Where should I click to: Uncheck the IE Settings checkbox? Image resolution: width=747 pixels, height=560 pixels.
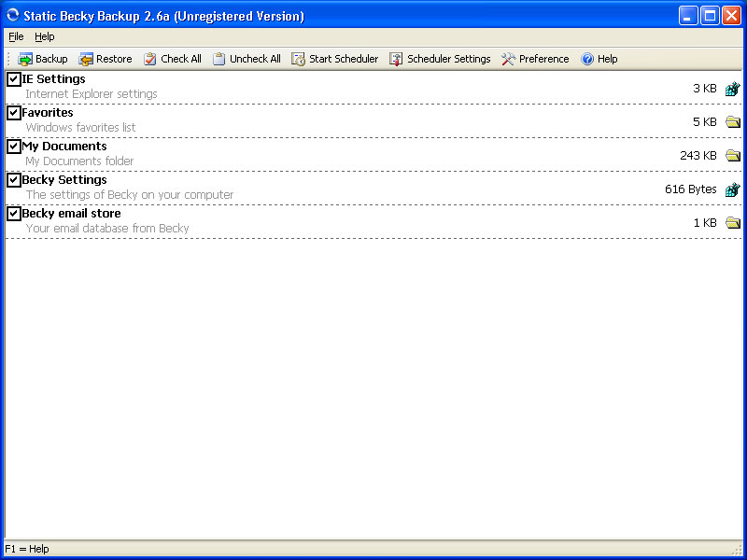[x=14, y=79]
